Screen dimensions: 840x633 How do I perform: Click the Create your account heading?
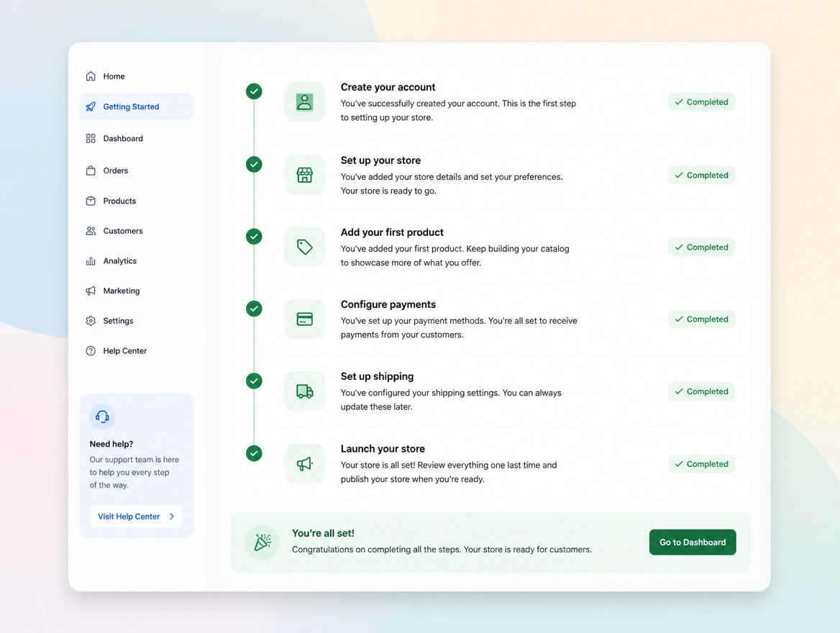click(x=388, y=87)
